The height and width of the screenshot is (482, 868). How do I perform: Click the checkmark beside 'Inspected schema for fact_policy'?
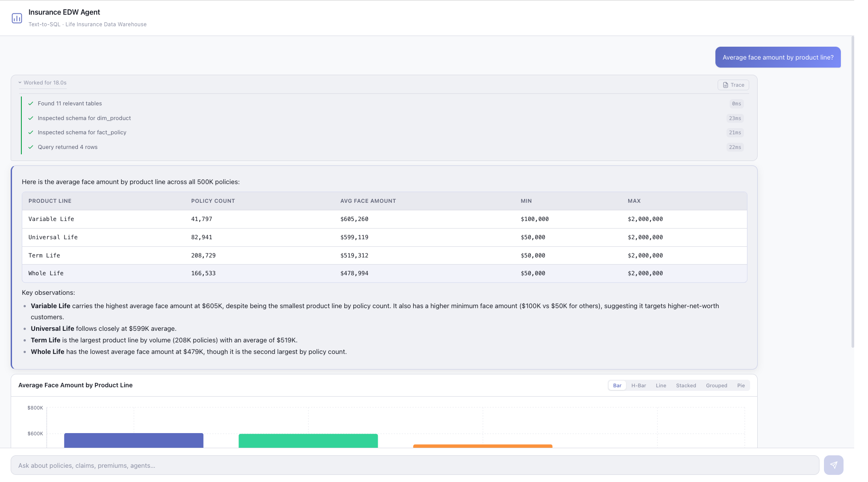click(31, 133)
